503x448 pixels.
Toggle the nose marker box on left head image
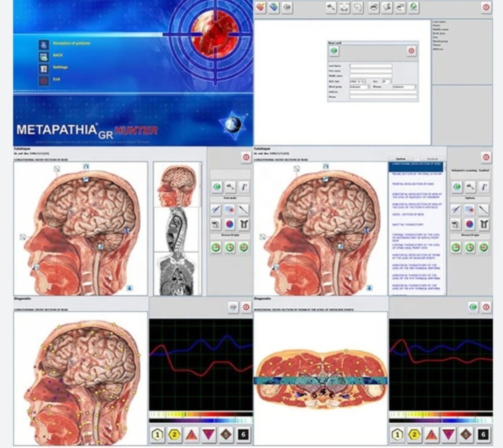pyautogui.click(x=23, y=237)
